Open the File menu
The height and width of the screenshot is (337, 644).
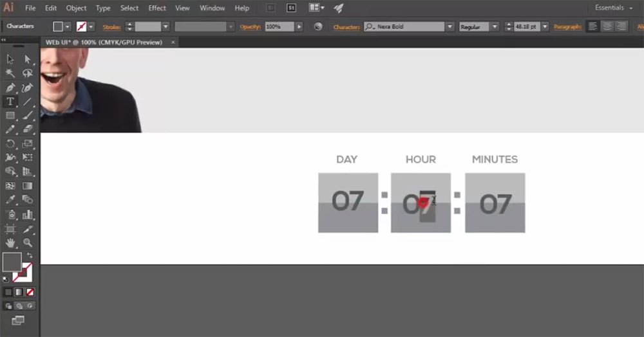[30, 8]
